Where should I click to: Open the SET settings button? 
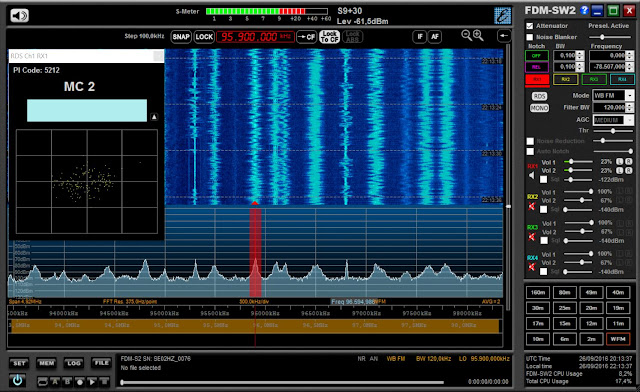(19, 363)
